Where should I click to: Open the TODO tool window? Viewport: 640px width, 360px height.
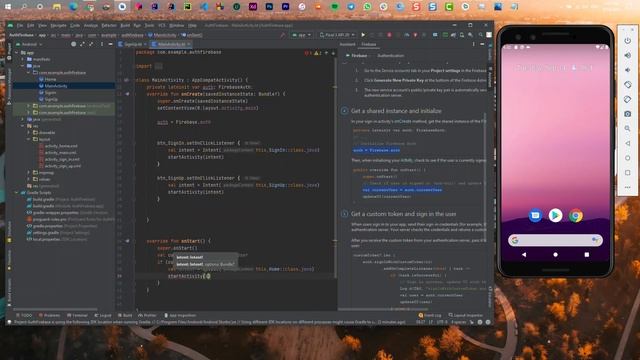point(24,316)
